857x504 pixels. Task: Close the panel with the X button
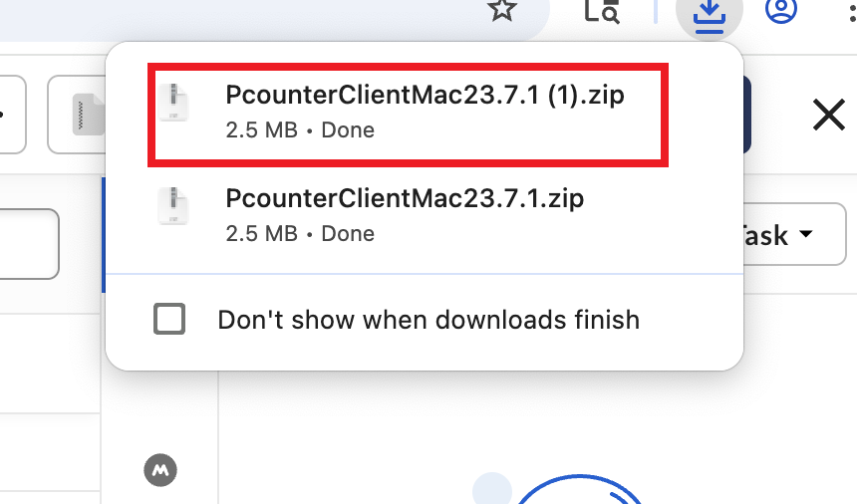(x=828, y=116)
